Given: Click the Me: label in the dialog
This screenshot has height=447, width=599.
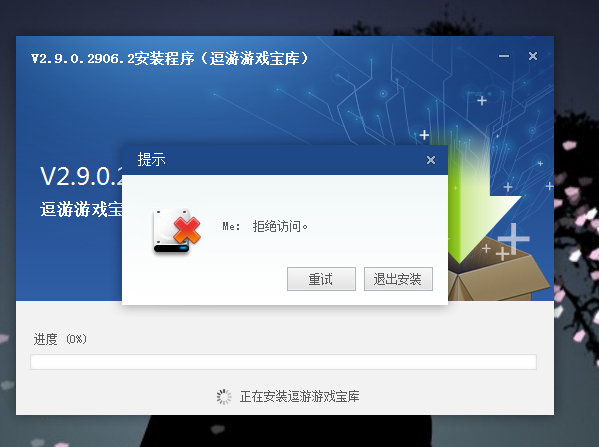Looking at the screenshot, I should (232, 227).
